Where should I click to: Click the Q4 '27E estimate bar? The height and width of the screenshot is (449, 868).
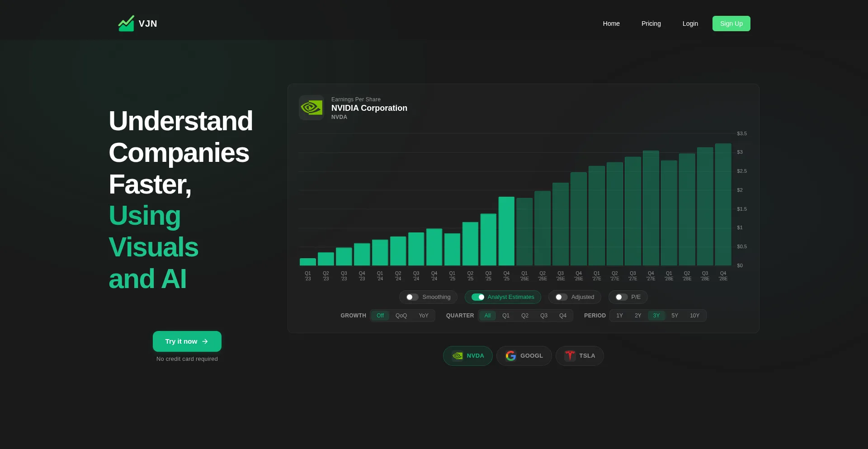tap(651, 208)
